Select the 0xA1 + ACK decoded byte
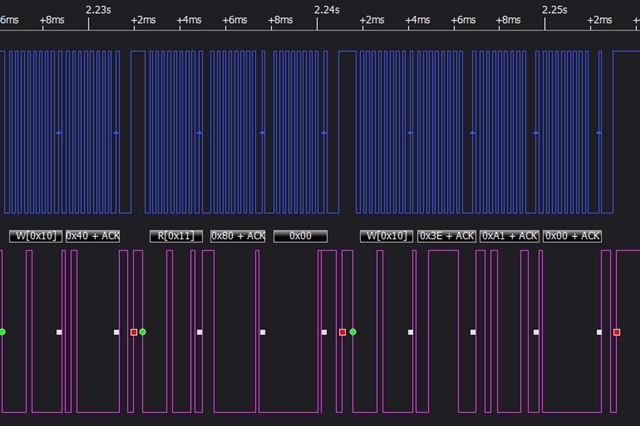This screenshot has height=426, width=640. point(509,236)
